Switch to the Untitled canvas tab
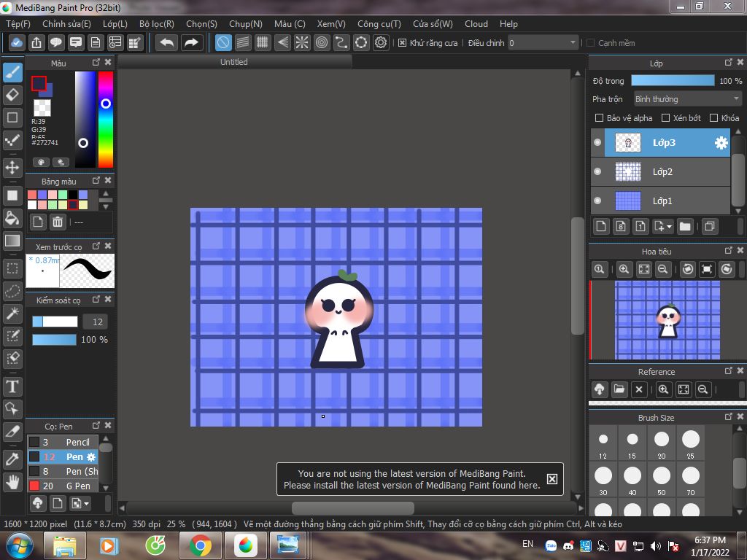The width and height of the screenshot is (747, 560). [234, 62]
